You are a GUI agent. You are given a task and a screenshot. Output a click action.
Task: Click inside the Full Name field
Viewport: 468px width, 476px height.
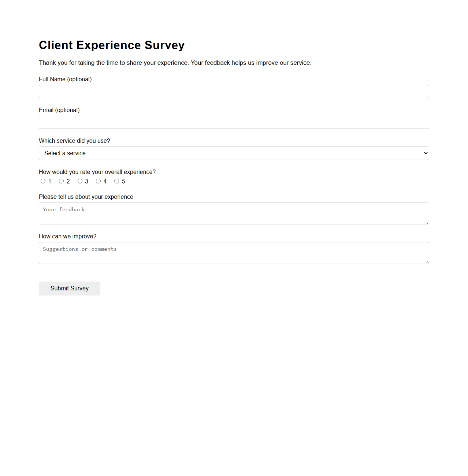pos(234,92)
